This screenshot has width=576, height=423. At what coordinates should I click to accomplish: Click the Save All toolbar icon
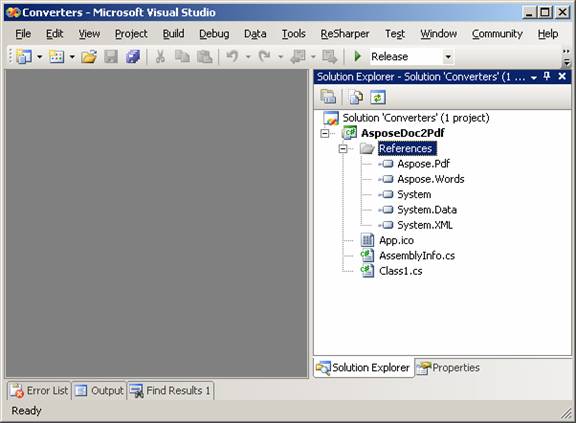tap(133, 57)
